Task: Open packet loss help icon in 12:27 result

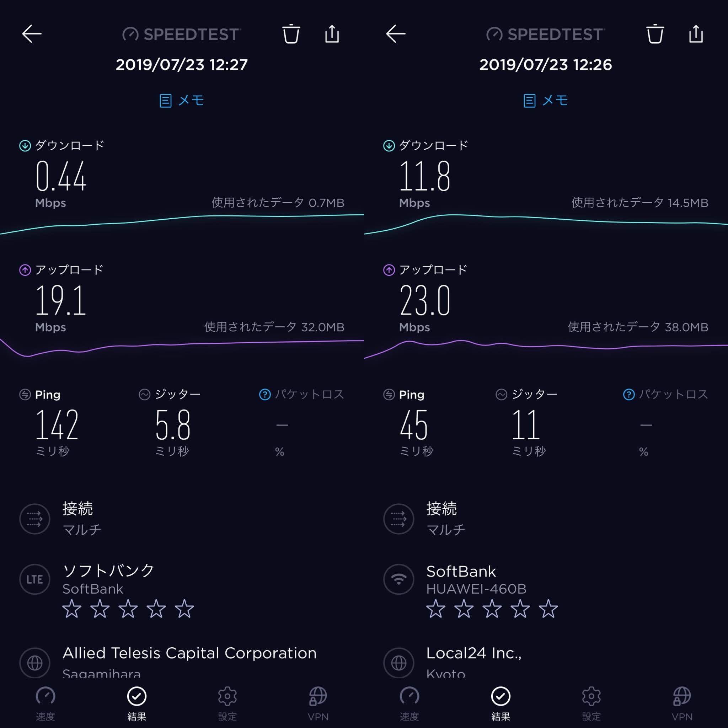Action: pyautogui.click(x=265, y=395)
